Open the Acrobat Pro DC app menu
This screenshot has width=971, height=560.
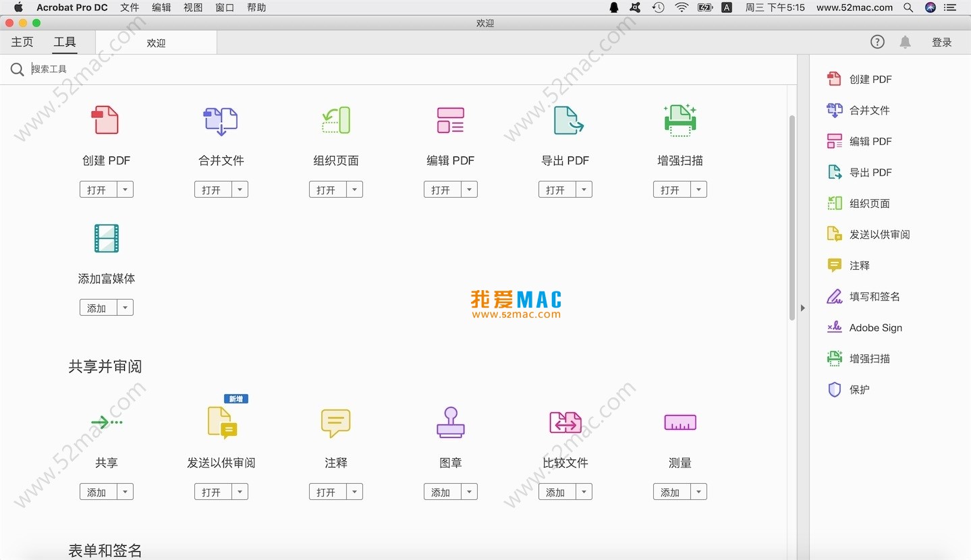coord(72,7)
